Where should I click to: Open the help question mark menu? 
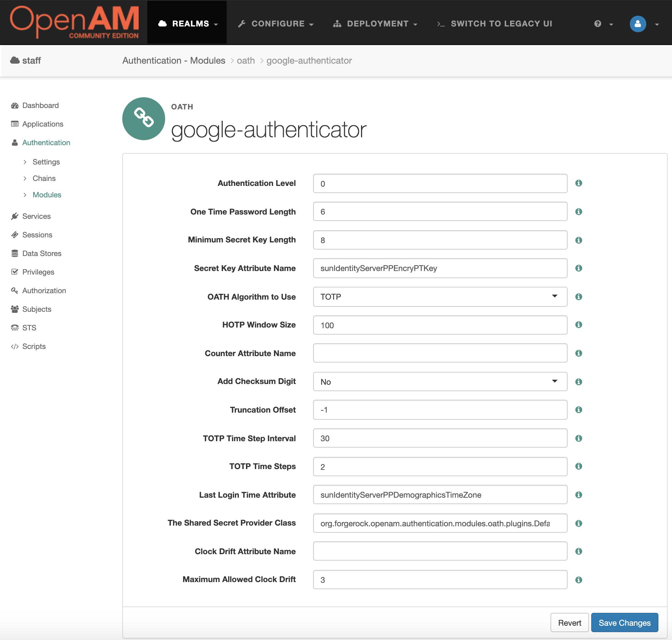click(x=603, y=24)
